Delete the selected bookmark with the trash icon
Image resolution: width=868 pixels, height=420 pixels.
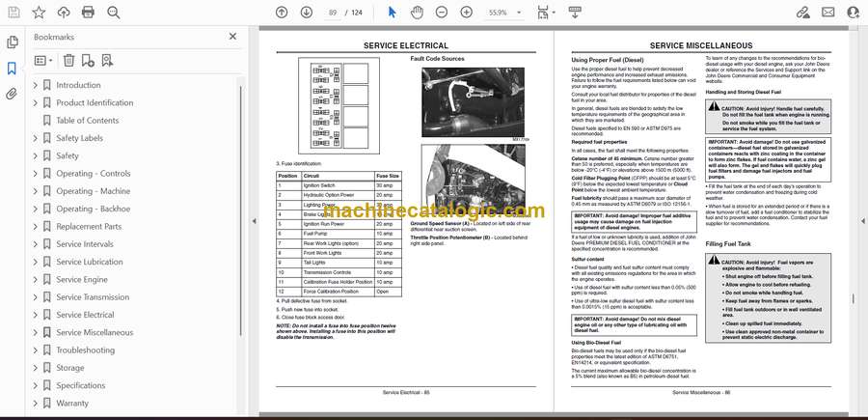68,61
